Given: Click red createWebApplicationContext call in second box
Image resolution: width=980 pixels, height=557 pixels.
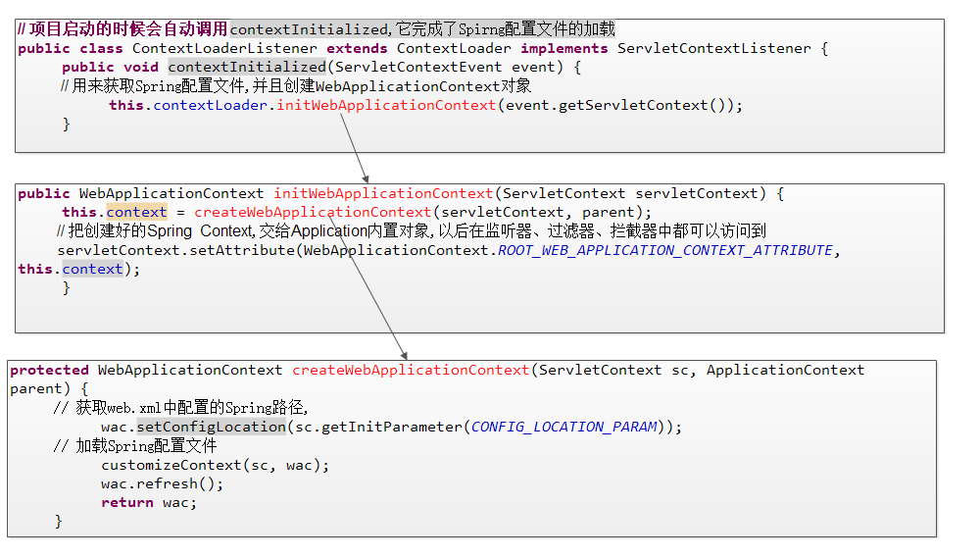Looking at the screenshot, I should point(313,212).
